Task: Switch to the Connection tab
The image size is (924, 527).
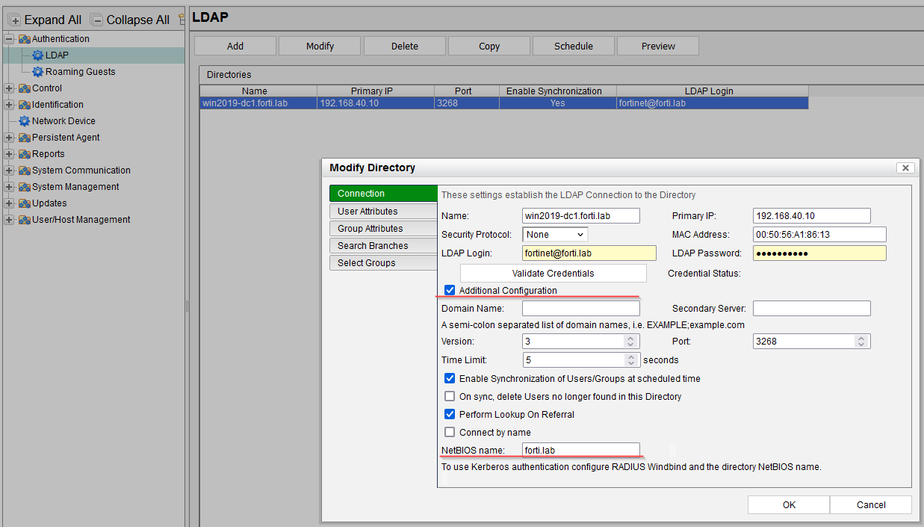Action: click(x=383, y=193)
